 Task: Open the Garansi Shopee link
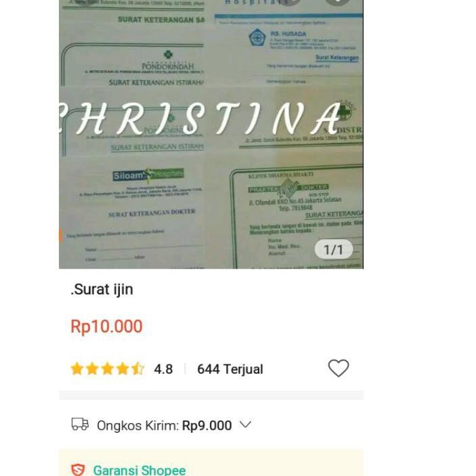139,470
